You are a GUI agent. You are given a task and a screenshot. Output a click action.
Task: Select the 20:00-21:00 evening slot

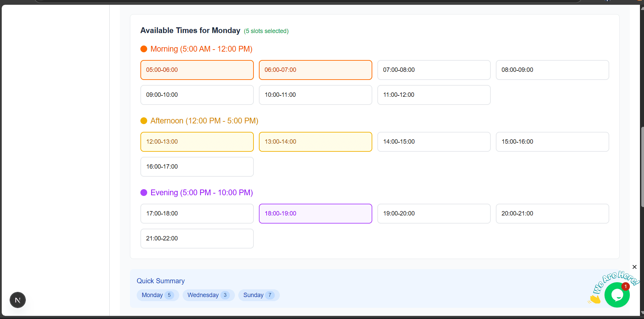(x=553, y=213)
